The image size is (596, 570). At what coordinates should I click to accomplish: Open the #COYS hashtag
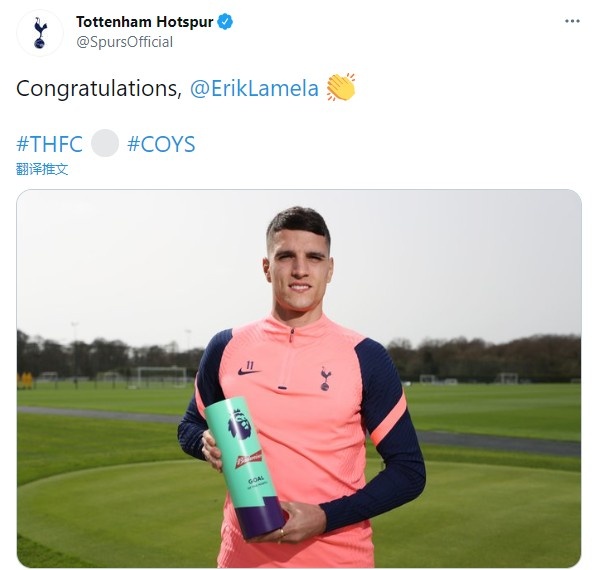click(161, 144)
